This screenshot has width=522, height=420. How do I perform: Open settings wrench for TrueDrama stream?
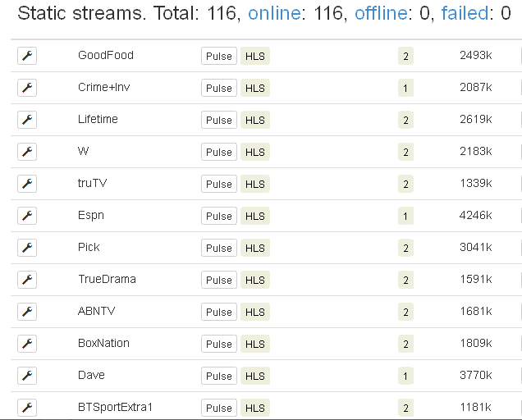27,279
